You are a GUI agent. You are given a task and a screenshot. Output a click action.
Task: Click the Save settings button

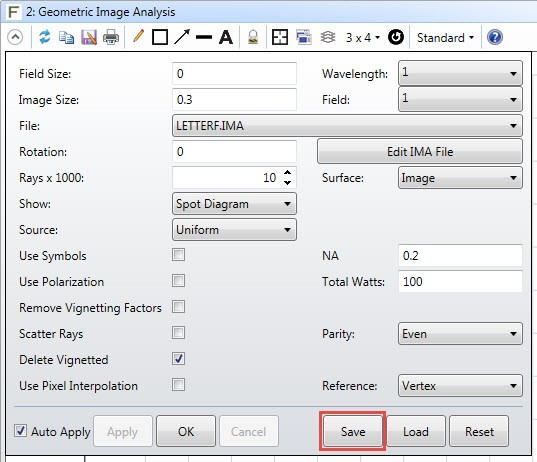click(x=353, y=431)
